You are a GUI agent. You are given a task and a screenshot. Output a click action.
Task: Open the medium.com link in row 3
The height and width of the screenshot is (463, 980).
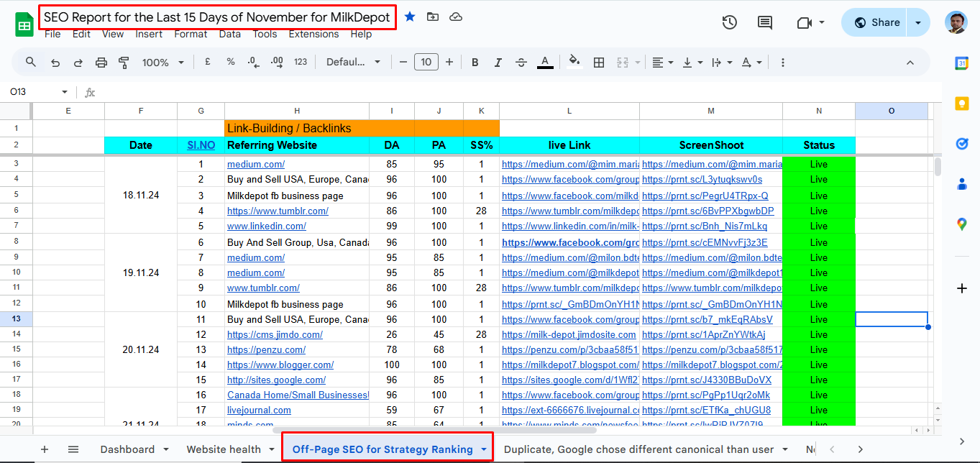pyautogui.click(x=256, y=164)
